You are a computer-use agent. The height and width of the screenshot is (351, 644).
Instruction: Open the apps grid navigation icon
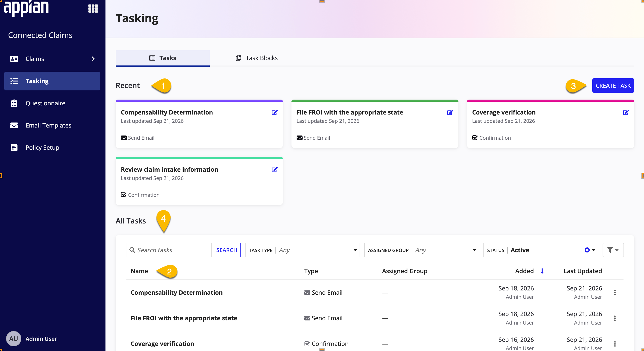click(93, 9)
